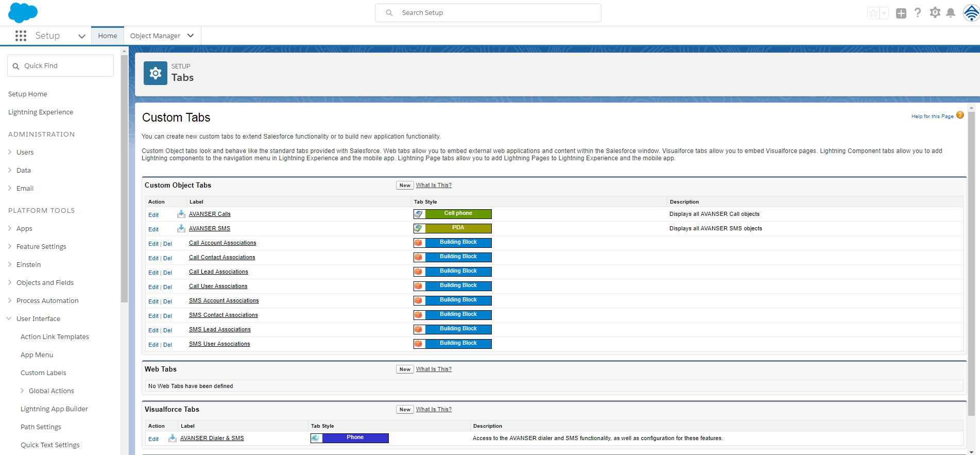Open App Menu settings
The image size is (980, 455).
pyautogui.click(x=37, y=355)
